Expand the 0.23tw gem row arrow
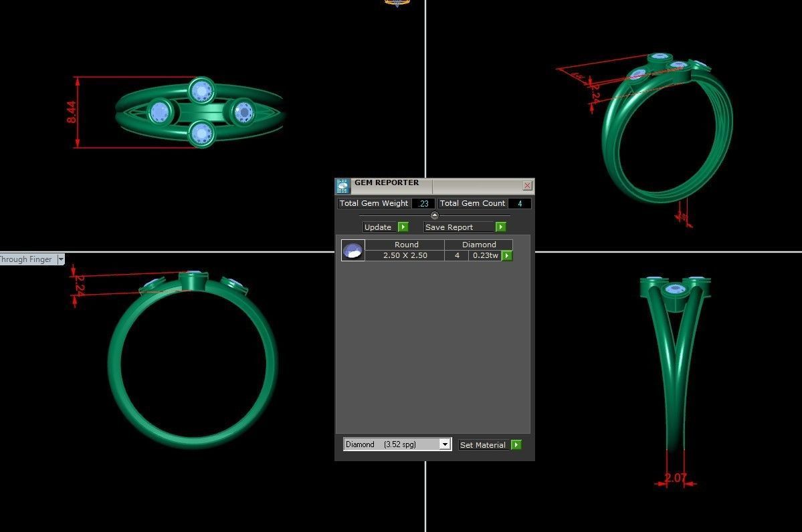The image size is (802, 532). pos(507,255)
